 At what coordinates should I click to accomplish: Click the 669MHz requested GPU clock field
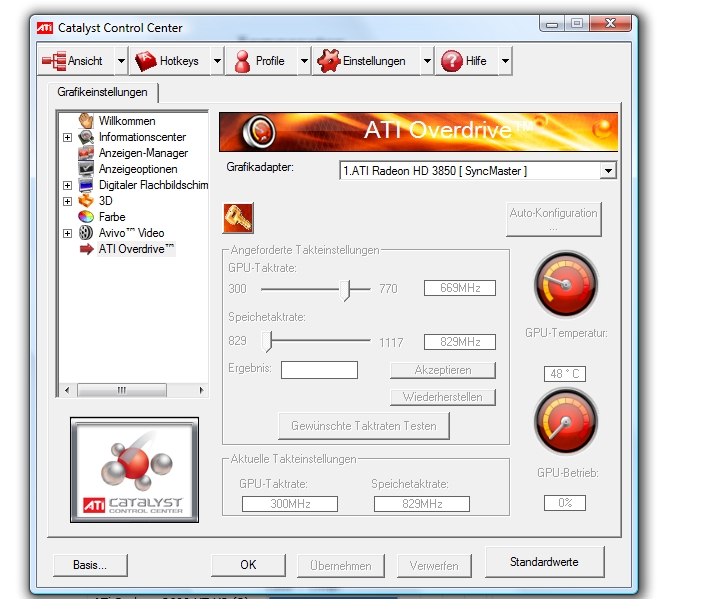[x=460, y=288]
